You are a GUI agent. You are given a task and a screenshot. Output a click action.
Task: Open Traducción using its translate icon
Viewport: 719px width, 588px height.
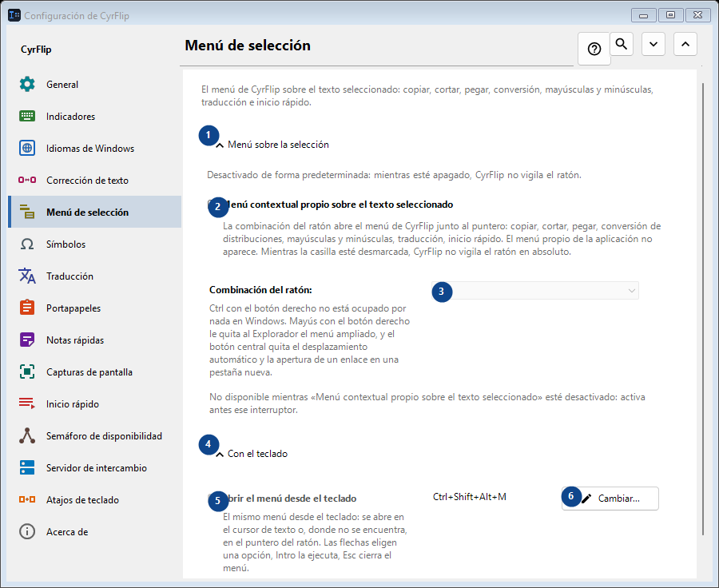click(27, 276)
